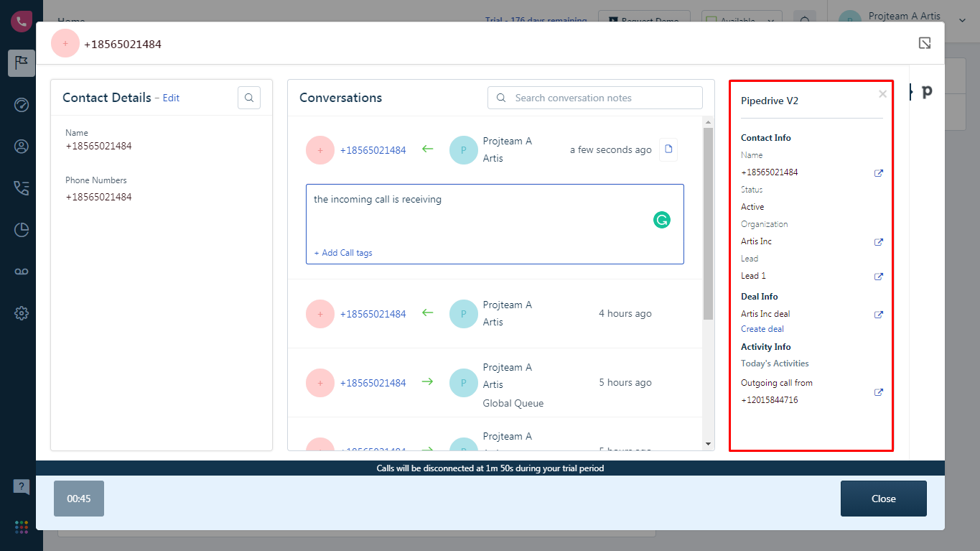The image size is (980, 551).
Task: Select '4 hours ago' timestamp
Action: pos(625,313)
